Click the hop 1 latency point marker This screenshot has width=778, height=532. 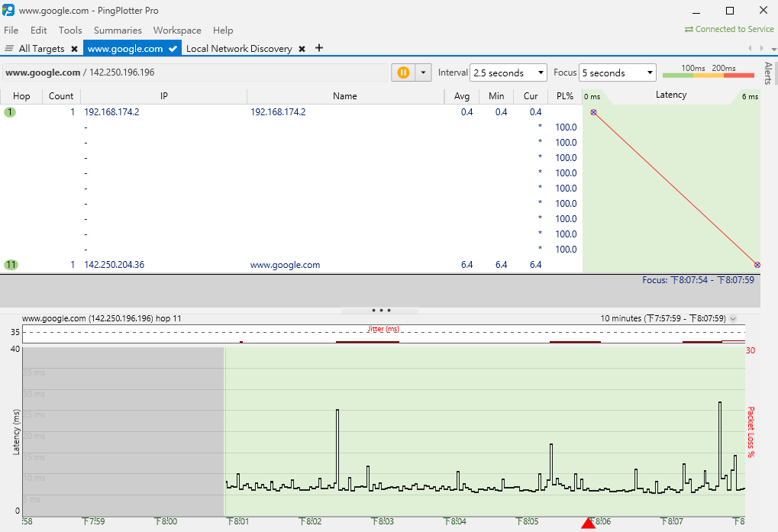(x=593, y=112)
